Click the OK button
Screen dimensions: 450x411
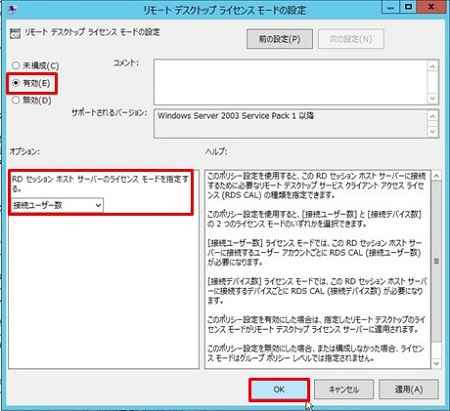tap(279, 389)
